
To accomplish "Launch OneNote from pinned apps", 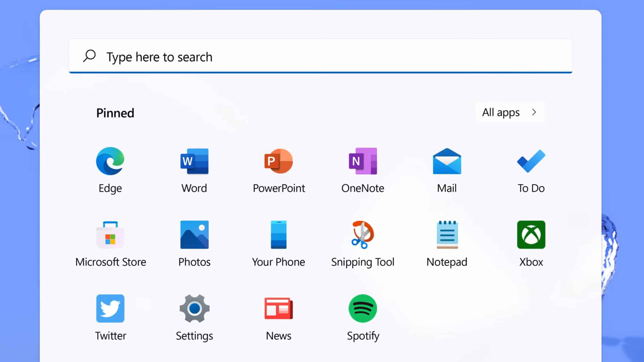I will pos(363,161).
